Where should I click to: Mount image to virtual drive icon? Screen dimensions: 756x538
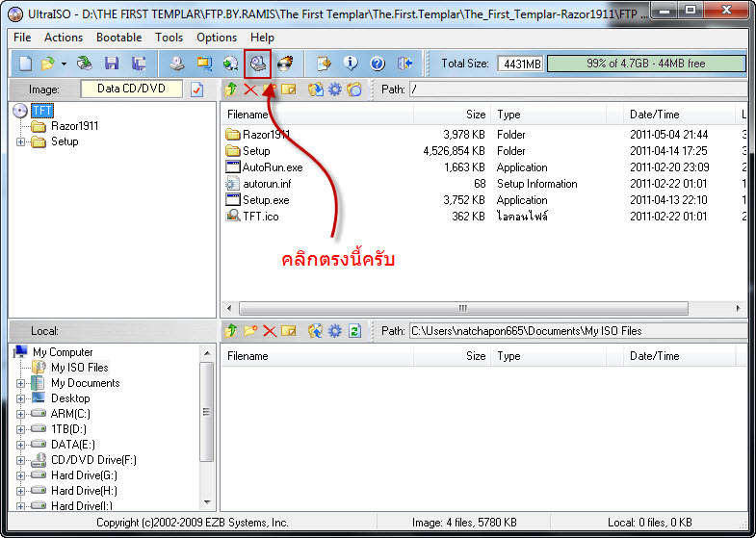point(257,64)
